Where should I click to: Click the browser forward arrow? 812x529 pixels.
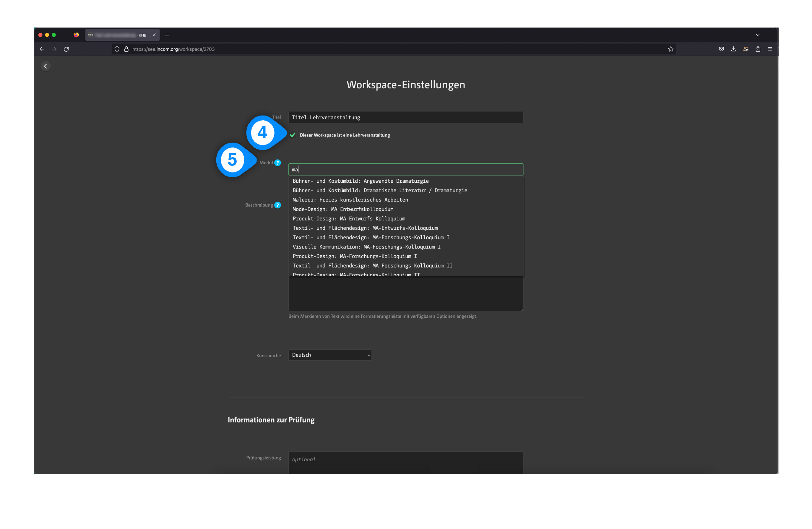point(54,49)
